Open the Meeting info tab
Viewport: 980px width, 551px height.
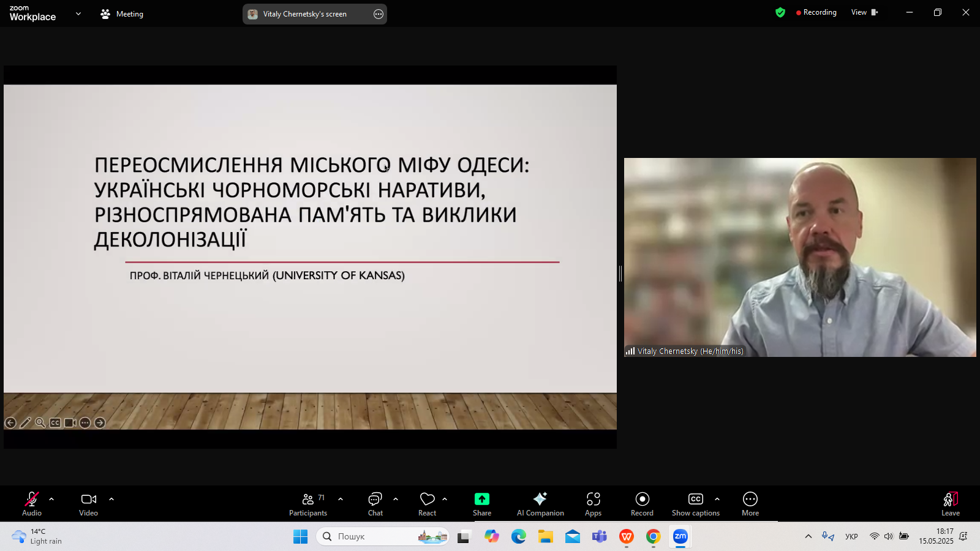coord(122,14)
